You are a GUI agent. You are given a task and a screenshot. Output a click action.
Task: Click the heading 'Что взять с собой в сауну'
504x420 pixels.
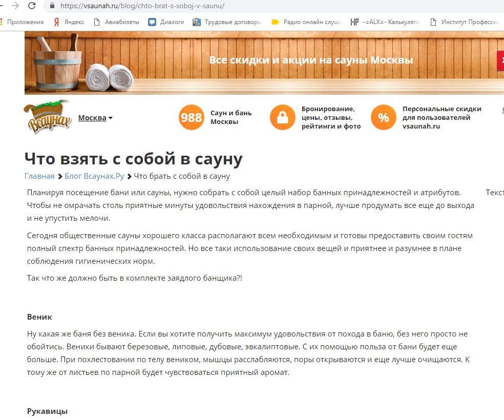(x=133, y=159)
